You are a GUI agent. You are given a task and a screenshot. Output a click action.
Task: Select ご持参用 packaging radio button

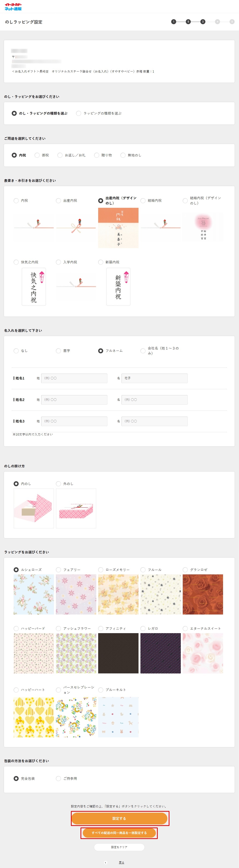click(x=58, y=778)
